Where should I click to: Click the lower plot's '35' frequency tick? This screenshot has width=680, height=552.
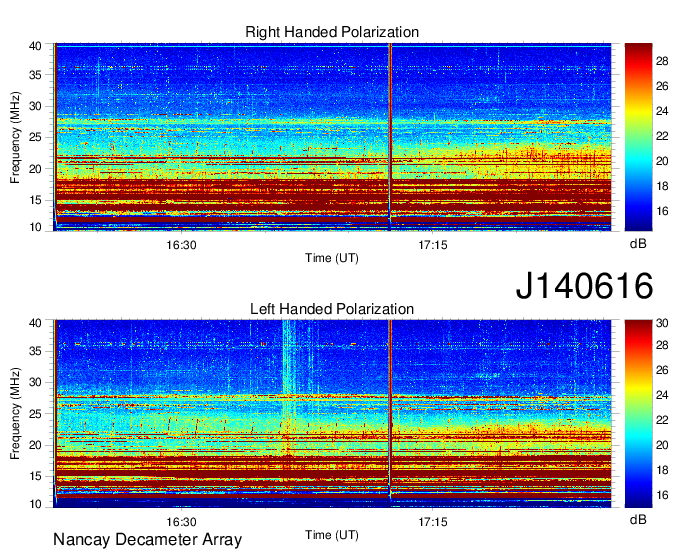[35, 351]
